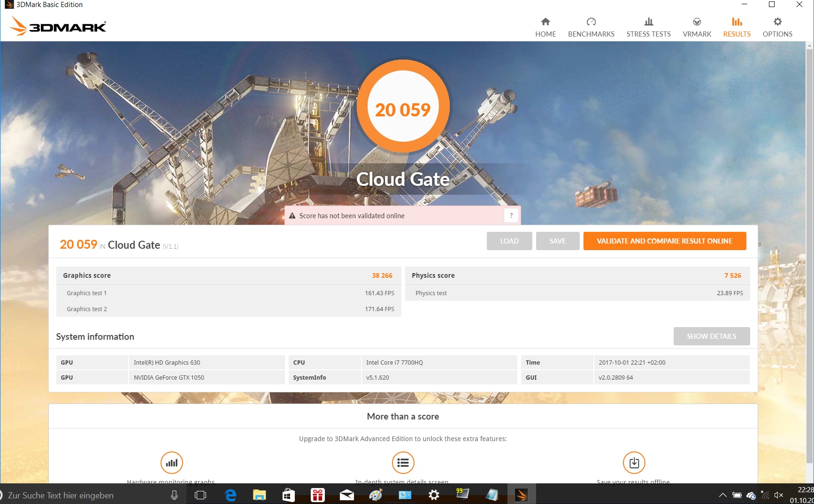Show hidden system tray icons
The image size is (814, 504).
[723, 495]
